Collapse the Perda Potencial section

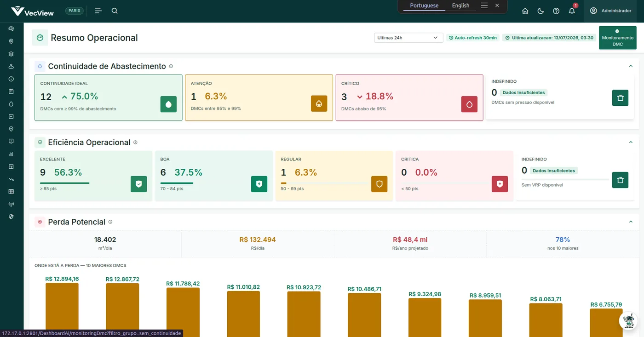631,222
